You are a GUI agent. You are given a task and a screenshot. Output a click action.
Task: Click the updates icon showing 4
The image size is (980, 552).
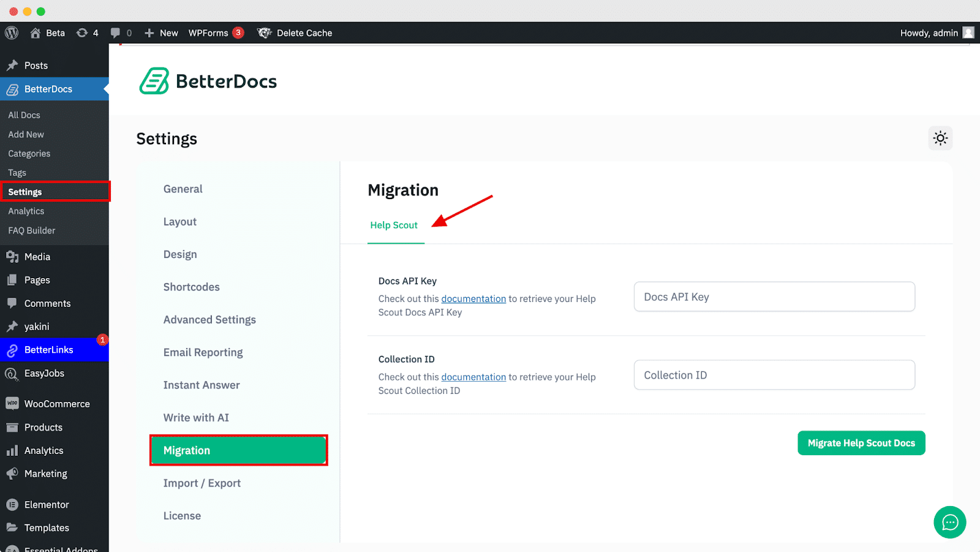coord(87,32)
